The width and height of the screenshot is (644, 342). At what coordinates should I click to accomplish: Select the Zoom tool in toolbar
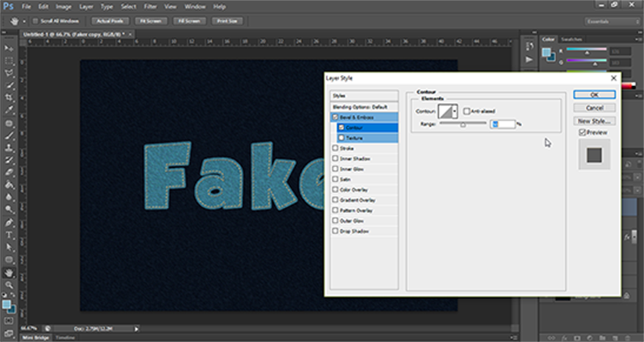pyautogui.click(x=10, y=285)
